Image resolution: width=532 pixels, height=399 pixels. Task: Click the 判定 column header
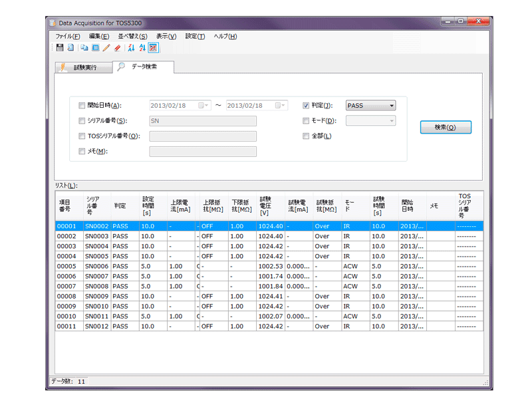125,205
